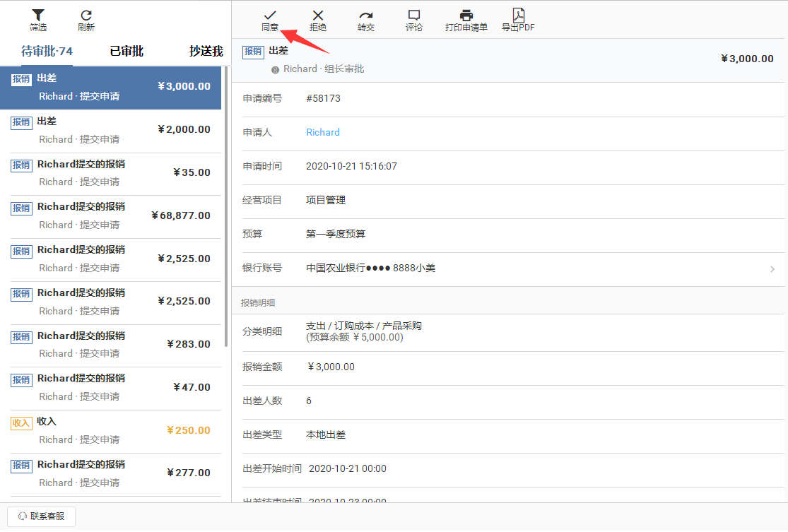Expand the 银行账号 row chevron
The height and width of the screenshot is (532, 788).
[772, 269]
